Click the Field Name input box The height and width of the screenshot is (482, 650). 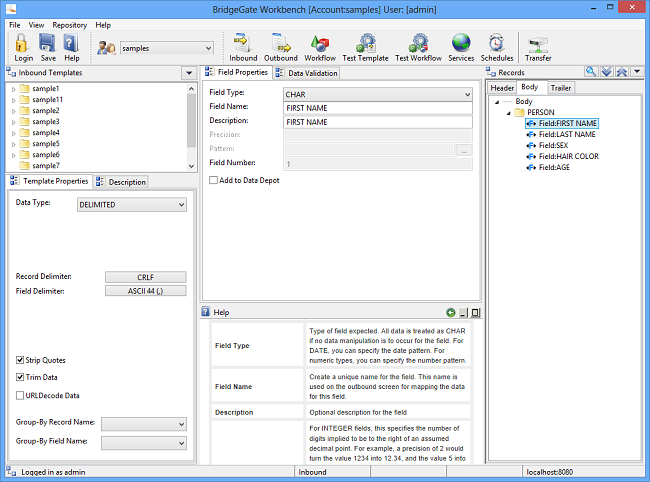[378, 108]
